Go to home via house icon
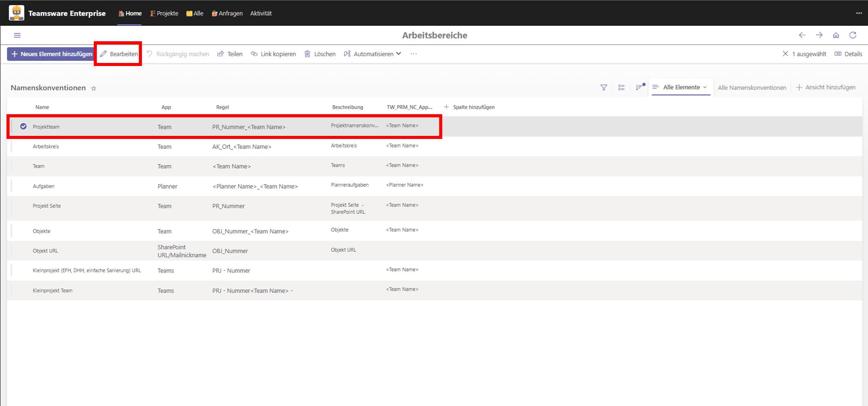 pyautogui.click(x=836, y=35)
